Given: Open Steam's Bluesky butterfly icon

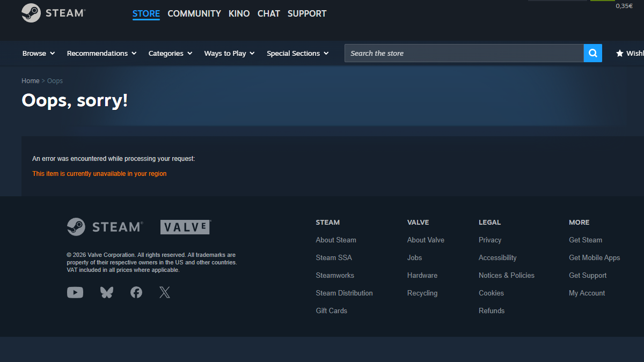Looking at the screenshot, I should [x=107, y=292].
